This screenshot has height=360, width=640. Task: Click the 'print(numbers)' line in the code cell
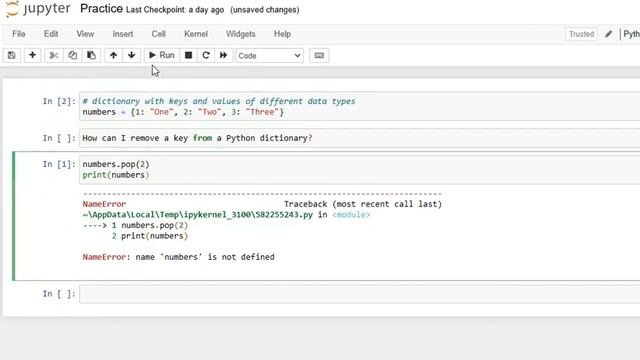tap(116, 175)
